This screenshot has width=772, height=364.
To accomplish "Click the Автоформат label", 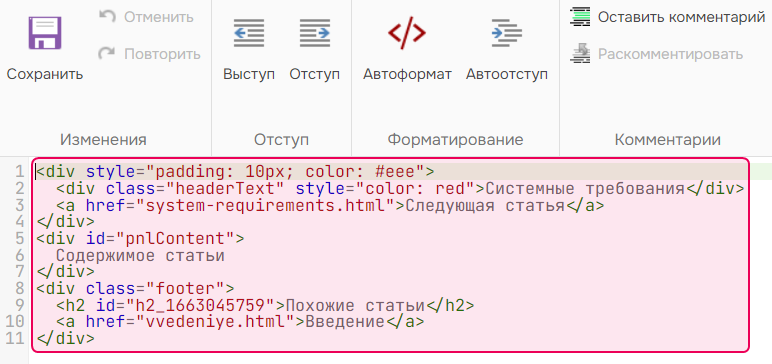I will pyautogui.click(x=407, y=74).
